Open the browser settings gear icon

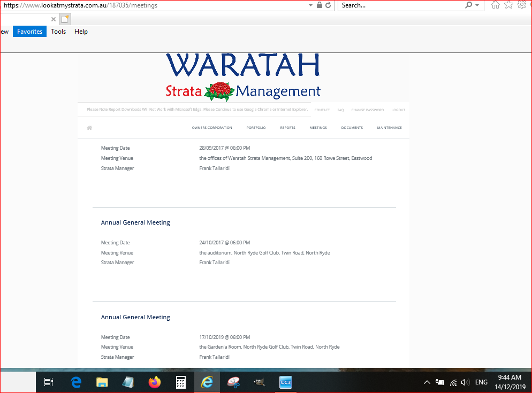click(x=521, y=5)
